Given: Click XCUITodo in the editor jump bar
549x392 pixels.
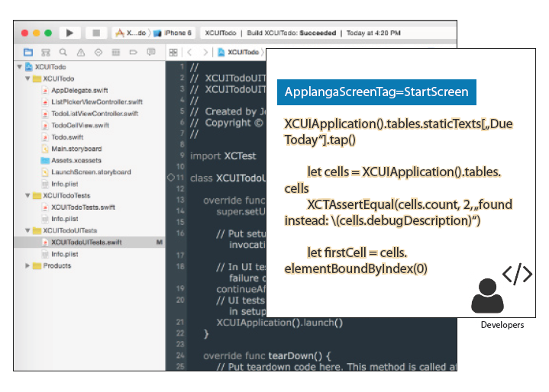Looking at the screenshot, I should (239, 52).
